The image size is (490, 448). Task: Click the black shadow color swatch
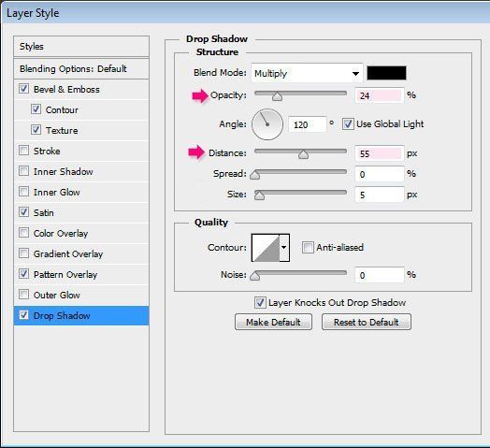pos(386,73)
